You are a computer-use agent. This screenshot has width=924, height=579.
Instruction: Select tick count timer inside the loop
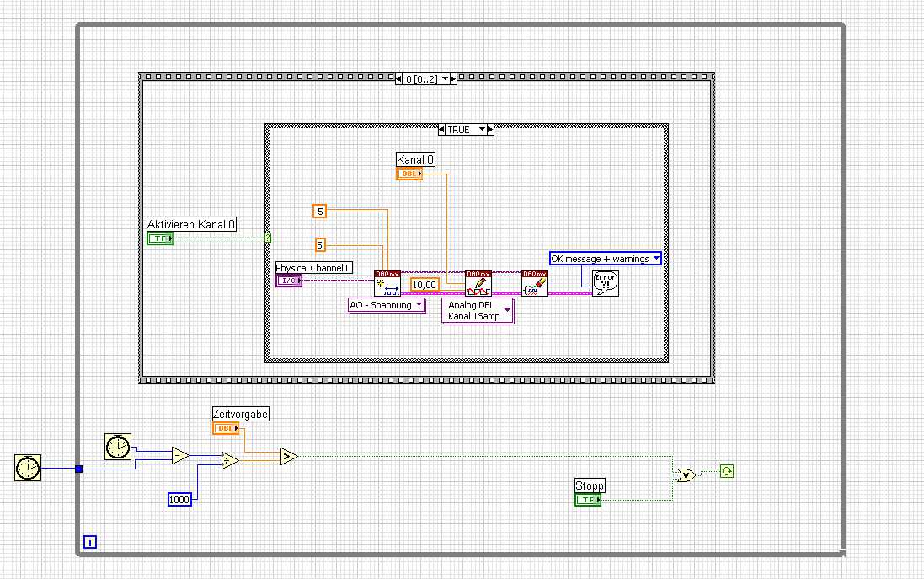pyautogui.click(x=118, y=447)
